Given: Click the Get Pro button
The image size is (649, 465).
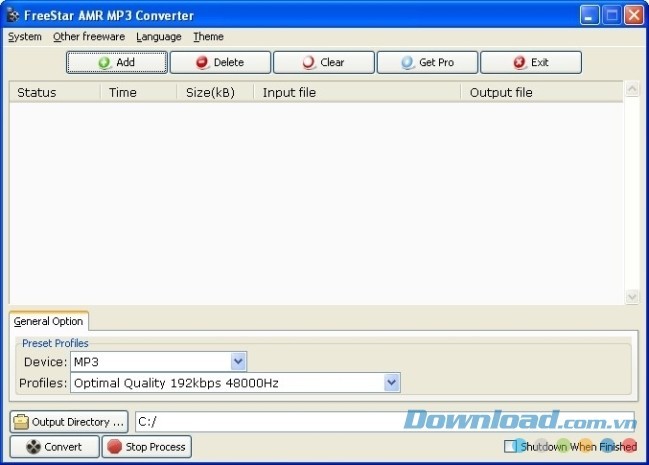Looking at the screenshot, I should pyautogui.click(x=427, y=63).
